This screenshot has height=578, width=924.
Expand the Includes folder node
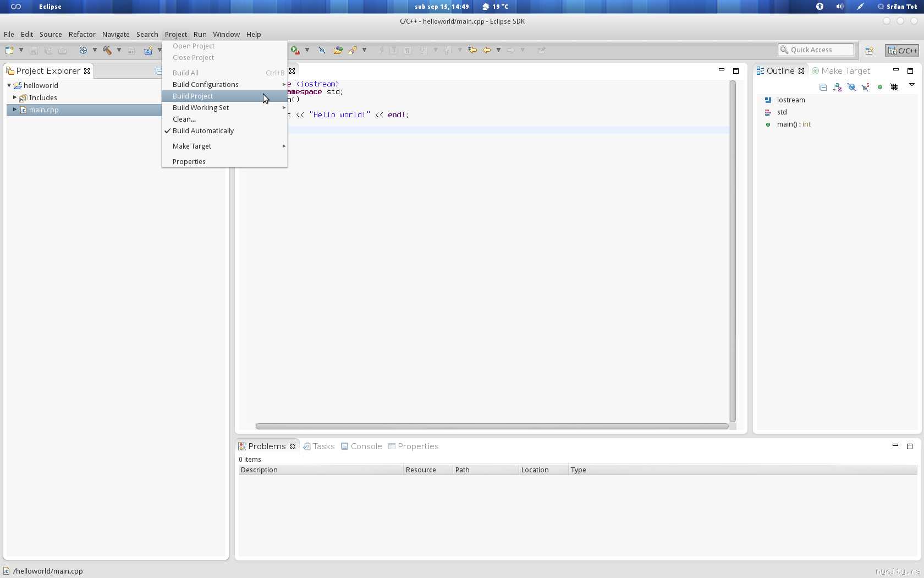pos(15,97)
